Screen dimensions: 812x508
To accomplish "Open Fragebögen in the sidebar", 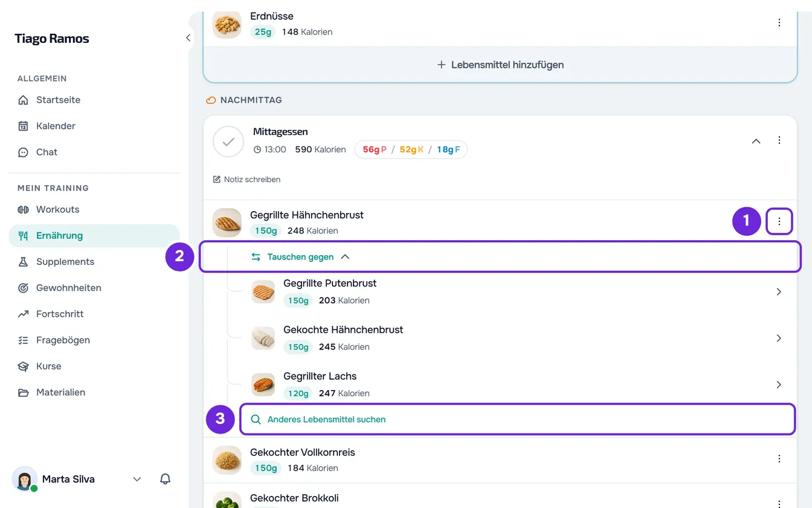I will point(94,340).
